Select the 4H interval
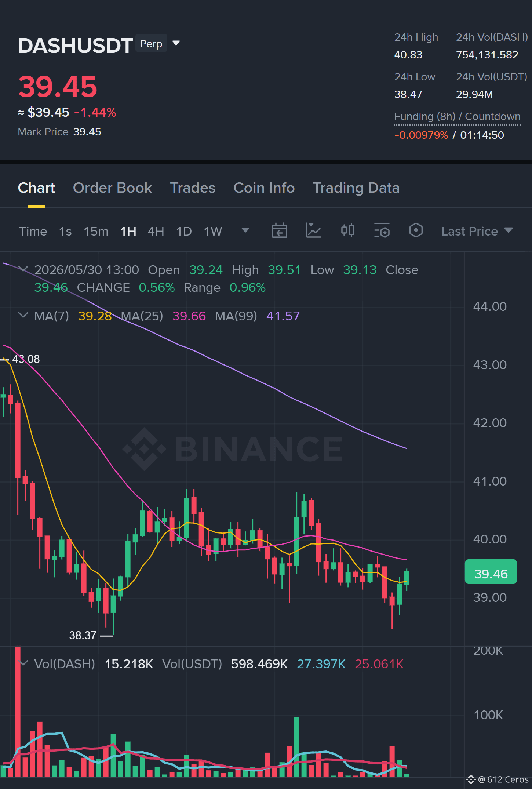The width and height of the screenshot is (532, 789). click(x=156, y=231)
